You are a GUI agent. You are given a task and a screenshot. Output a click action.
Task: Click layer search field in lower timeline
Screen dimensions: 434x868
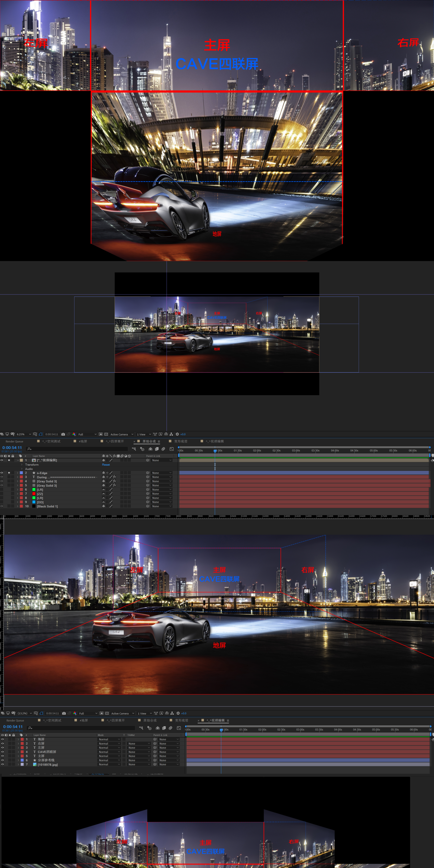pos(81,728)
